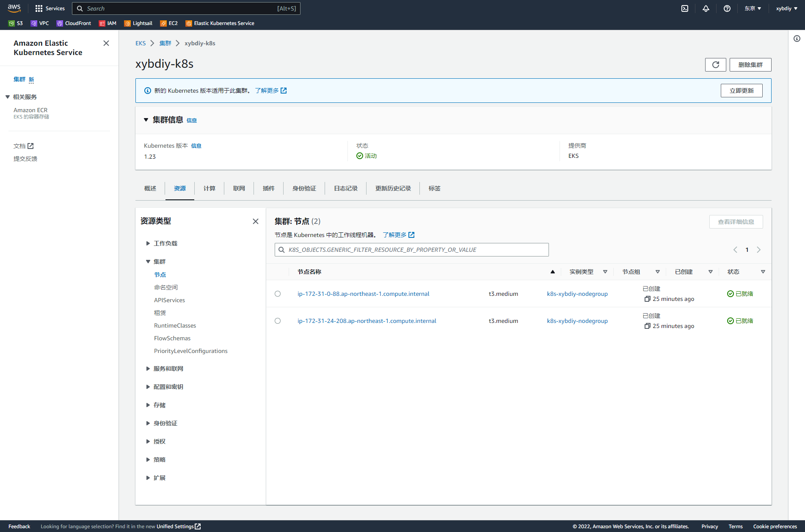Collapse the 集群信息 panel
The height and width of the screenshot is (532, 805).
[146, 120]
